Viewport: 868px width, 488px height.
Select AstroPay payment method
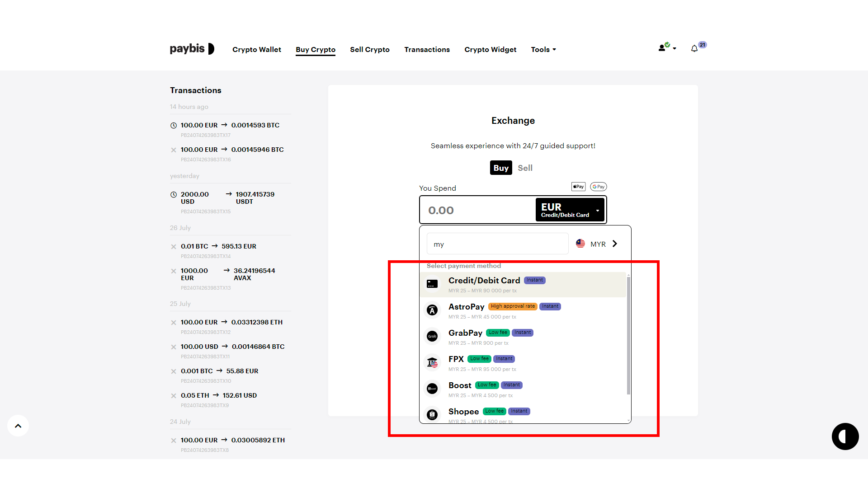(523, 311)
